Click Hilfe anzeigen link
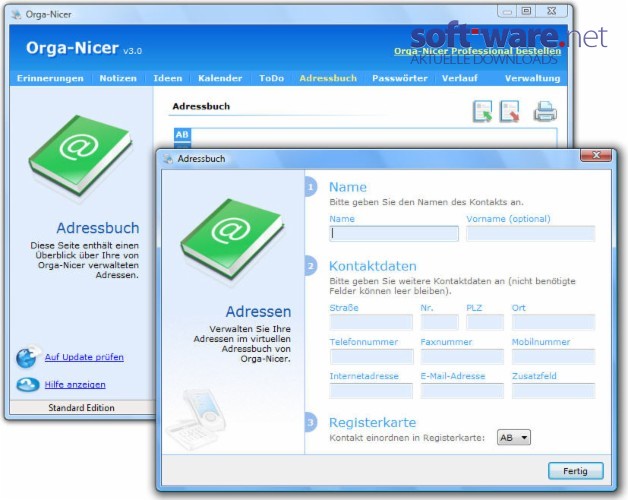This screenshot has width=628, height=500. [x=75, y=384]
